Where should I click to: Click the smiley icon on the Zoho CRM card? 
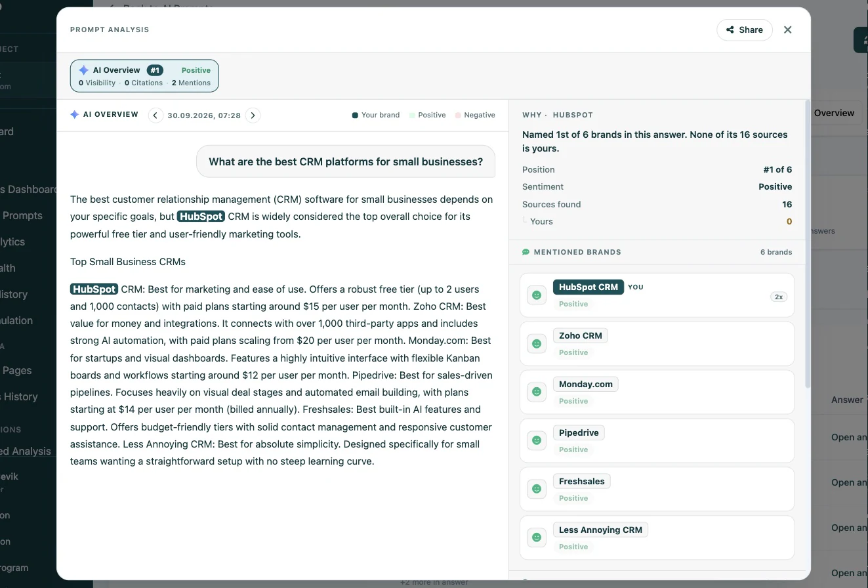click(537, 344)
